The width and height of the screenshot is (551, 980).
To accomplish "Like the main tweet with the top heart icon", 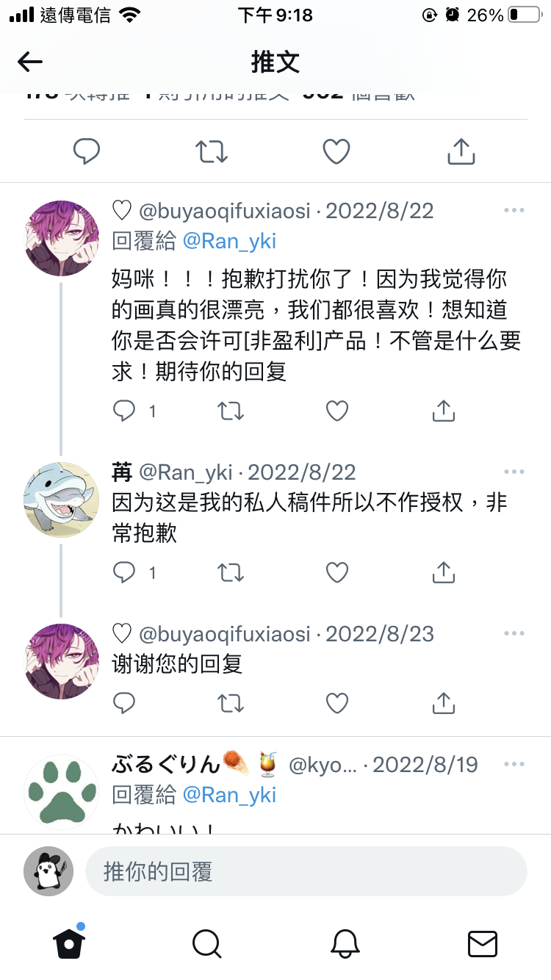I will (x=336, y=151).
